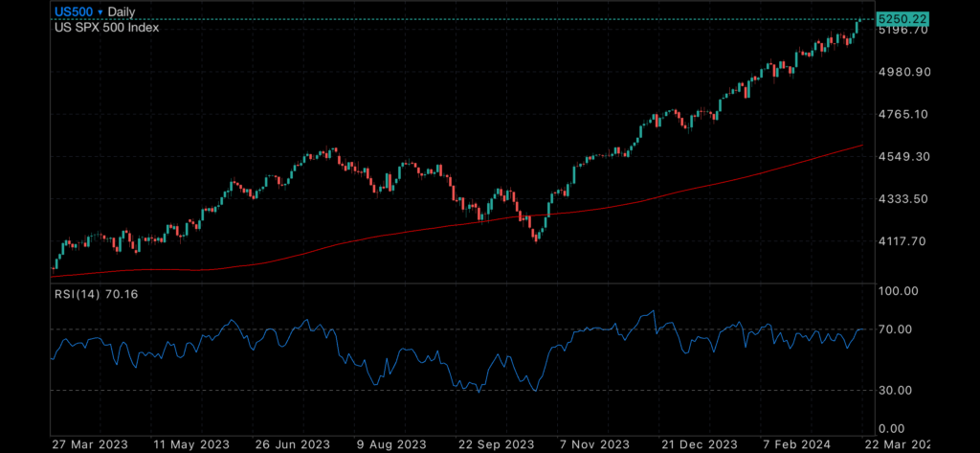
Task: Click the 4549.30 price axis label
Action: click(x=903, y=156)
